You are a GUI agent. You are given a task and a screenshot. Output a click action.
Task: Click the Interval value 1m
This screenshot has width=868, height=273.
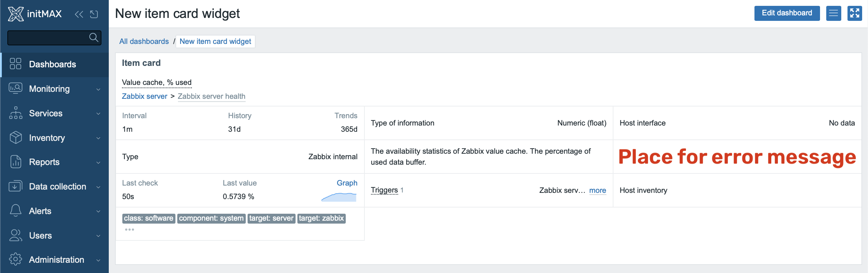pos(127,129)
